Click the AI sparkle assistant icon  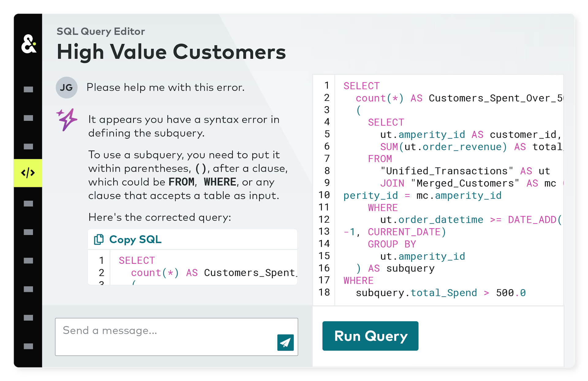tap(66, 120)
